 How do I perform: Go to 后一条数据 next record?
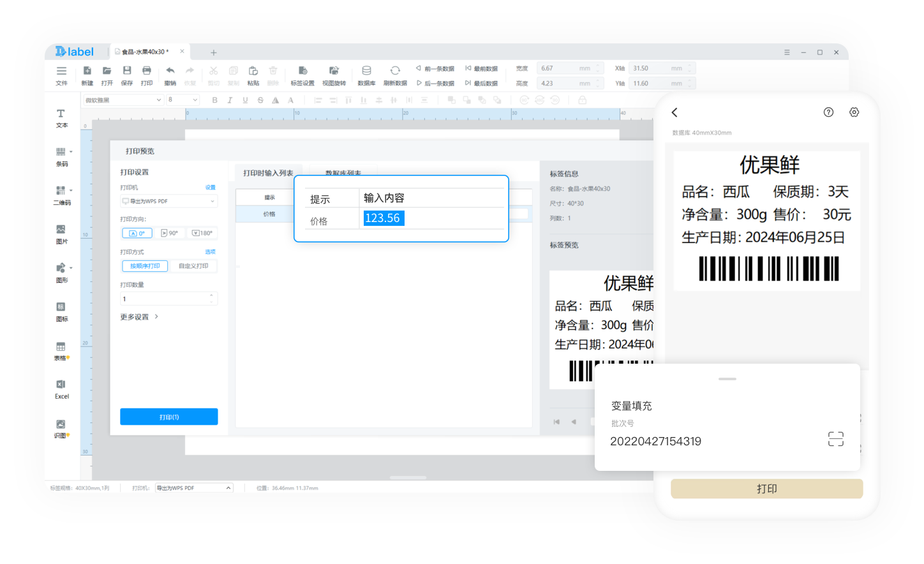[x=435, y=84]
